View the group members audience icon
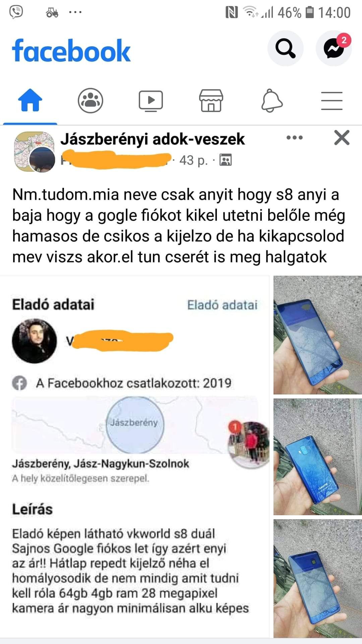The height and width of the screenshot is (644, 362). pos(226,160)
